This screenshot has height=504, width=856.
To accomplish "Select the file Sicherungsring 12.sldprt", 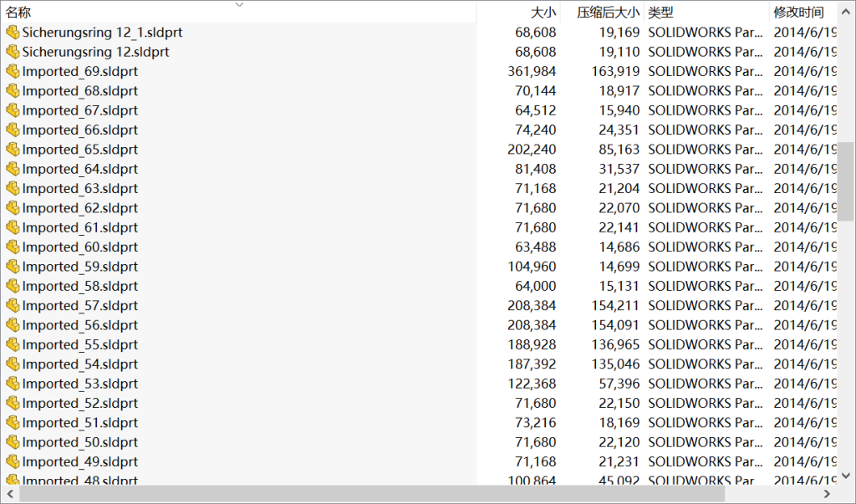I will 95,52.
